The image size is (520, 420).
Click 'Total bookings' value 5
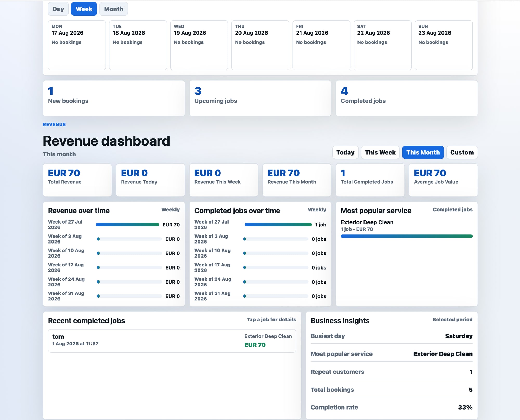[471, 390]
